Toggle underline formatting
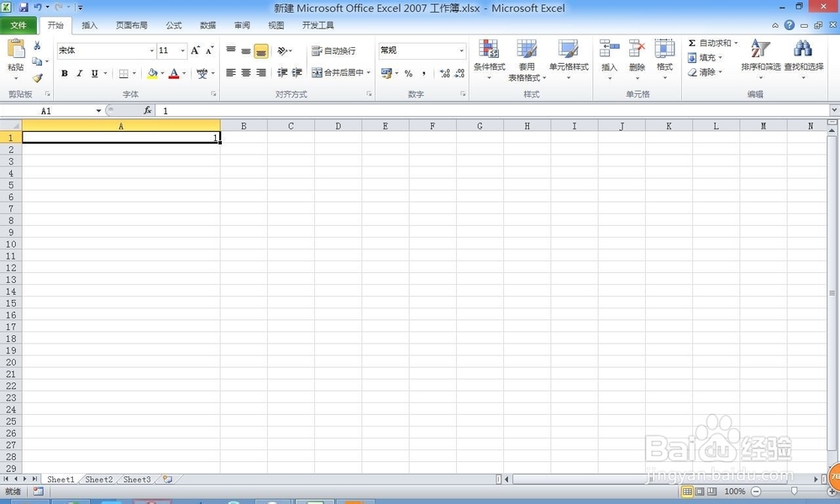The image size is (840, 504). [x=94, y=73]
